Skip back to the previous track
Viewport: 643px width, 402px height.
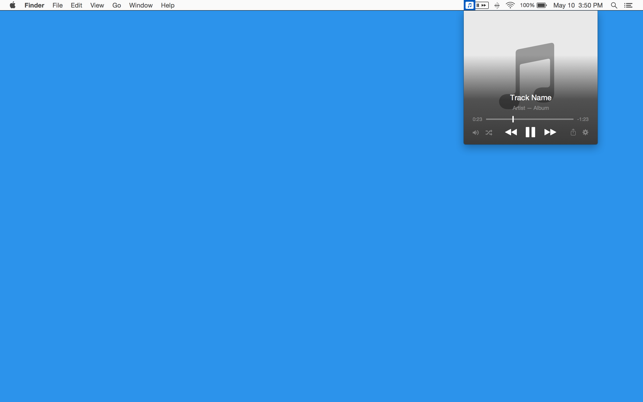click(511, 132)
